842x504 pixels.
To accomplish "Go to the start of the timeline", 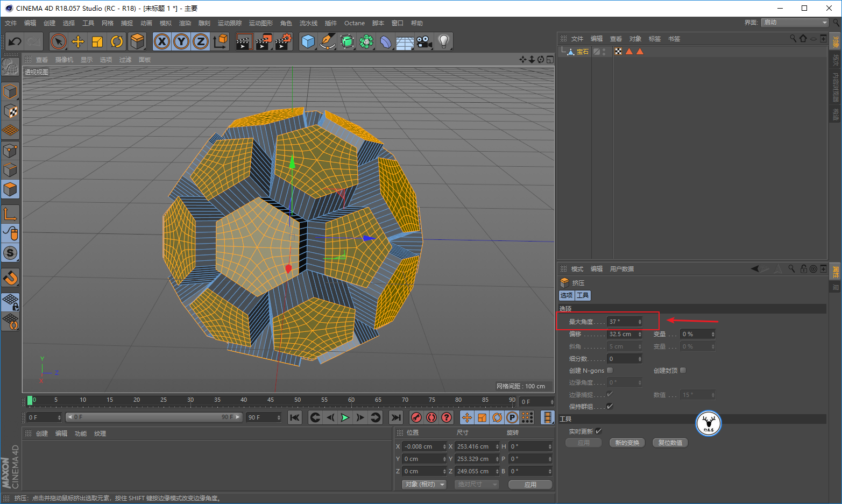I will click(x=295, y=417).
